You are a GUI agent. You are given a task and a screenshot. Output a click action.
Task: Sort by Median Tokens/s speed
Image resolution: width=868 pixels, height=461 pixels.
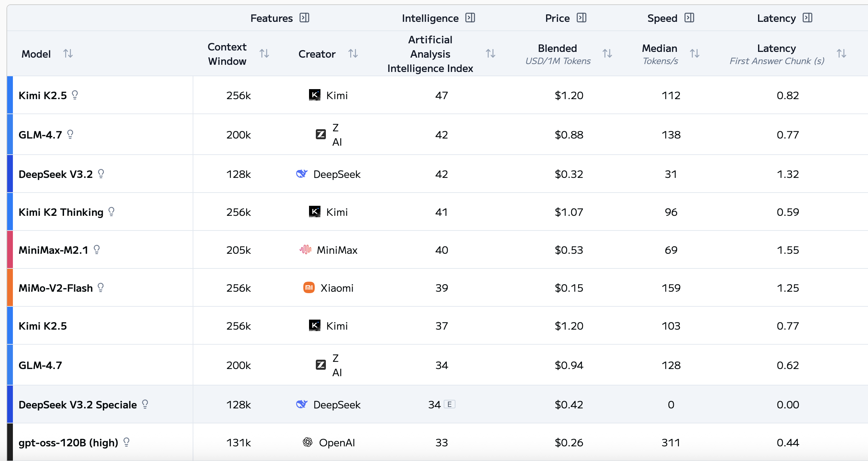695,54
